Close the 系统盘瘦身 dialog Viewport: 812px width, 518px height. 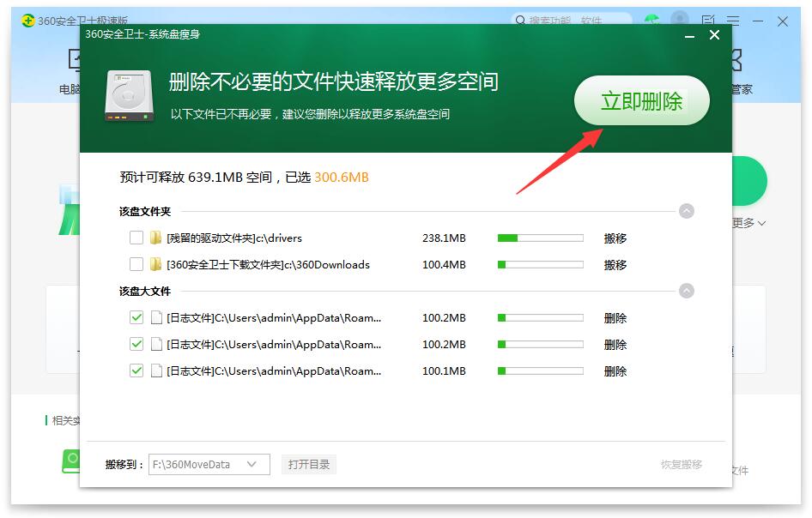[715, 34]
